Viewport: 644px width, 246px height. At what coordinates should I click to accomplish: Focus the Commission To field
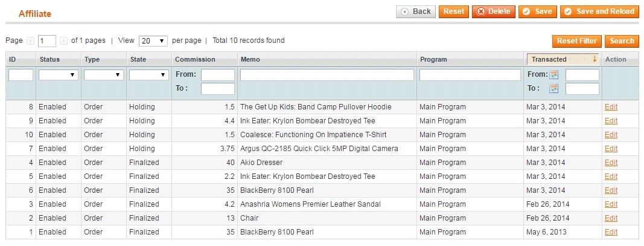[218, 89]
